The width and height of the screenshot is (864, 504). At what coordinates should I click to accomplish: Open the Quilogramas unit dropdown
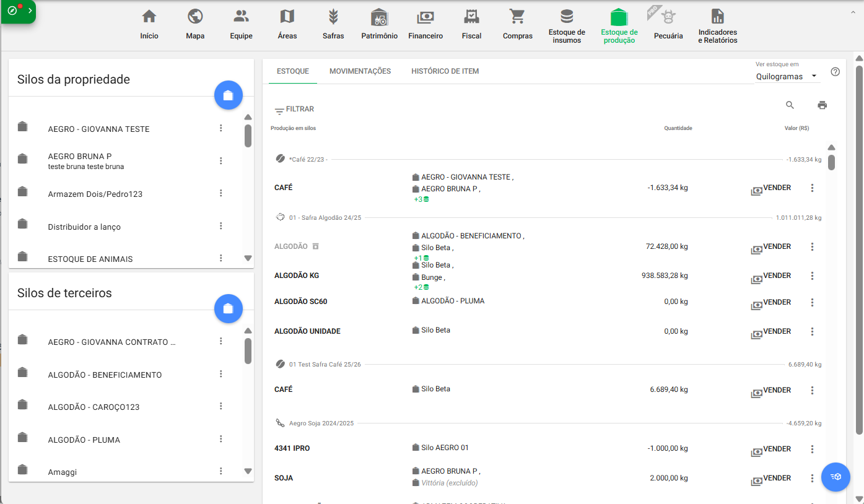coord(787,77)
